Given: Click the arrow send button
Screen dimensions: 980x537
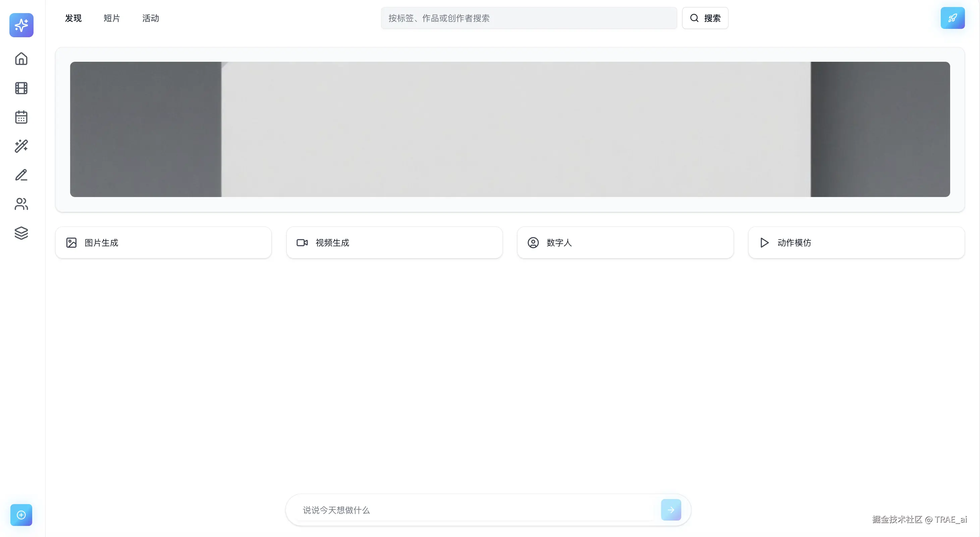Looking at the screenshot, I should [671, 509].
